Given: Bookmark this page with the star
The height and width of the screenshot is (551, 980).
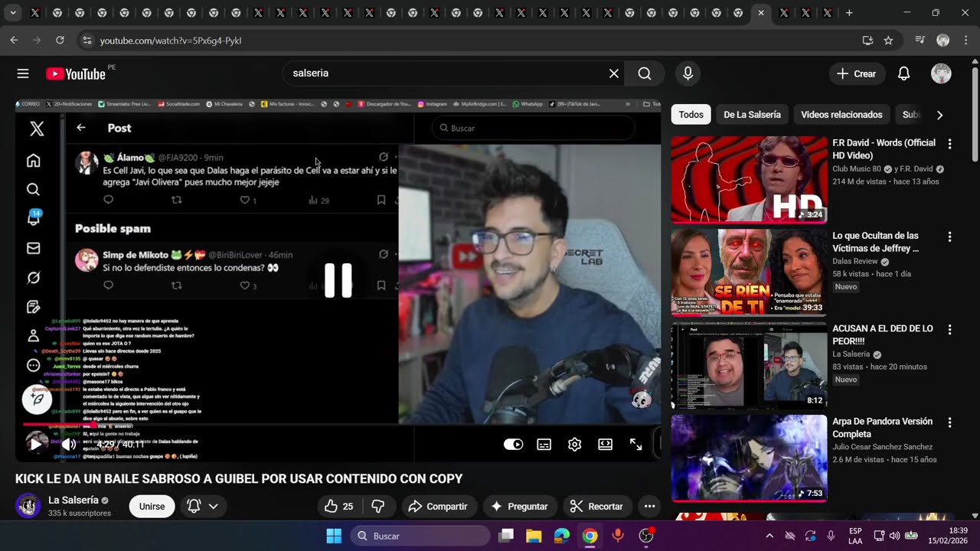Looking at the screenshot, I should (x=888, y=41).
